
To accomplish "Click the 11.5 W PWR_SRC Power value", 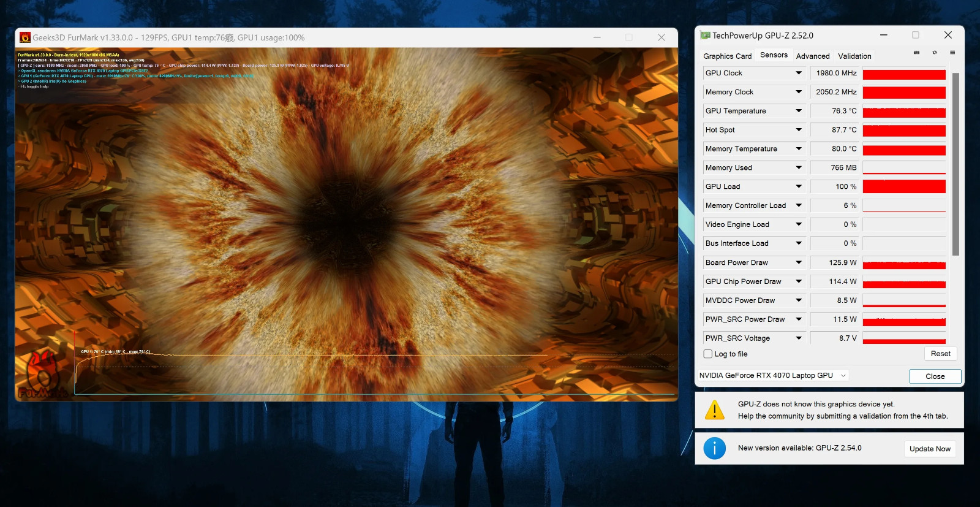I will [x=835, y=319].
